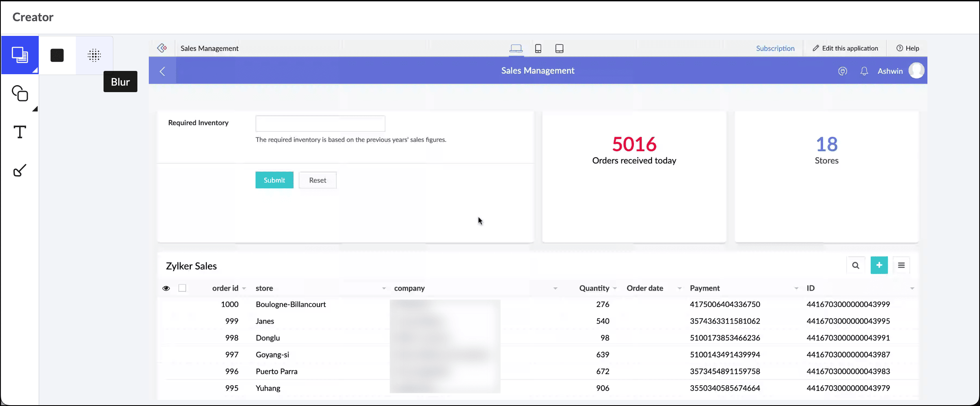Select solid black redaction swatch
The width and height of the screenshot is (980, 406).
[57, 55]
